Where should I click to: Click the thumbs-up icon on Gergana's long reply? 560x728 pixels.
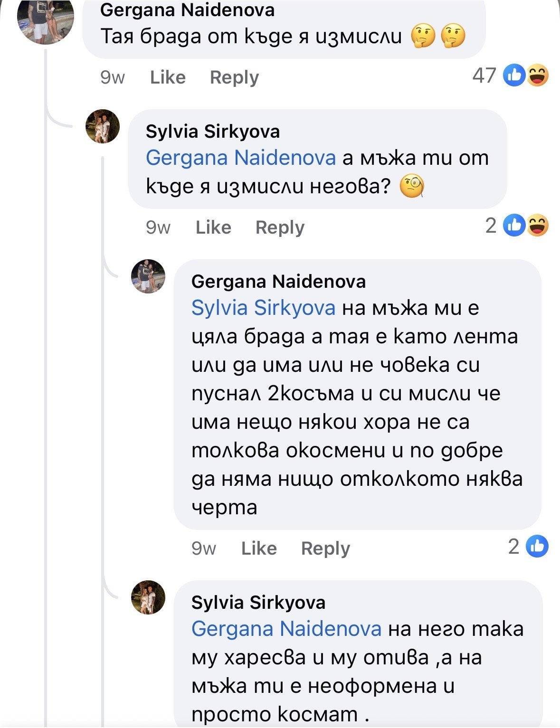537,546
